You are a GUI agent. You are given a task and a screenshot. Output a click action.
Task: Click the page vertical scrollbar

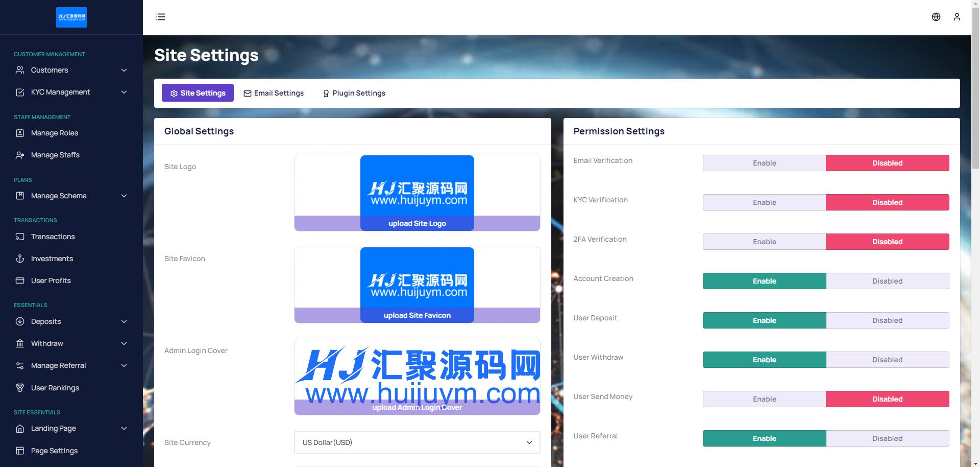[975, 87]
